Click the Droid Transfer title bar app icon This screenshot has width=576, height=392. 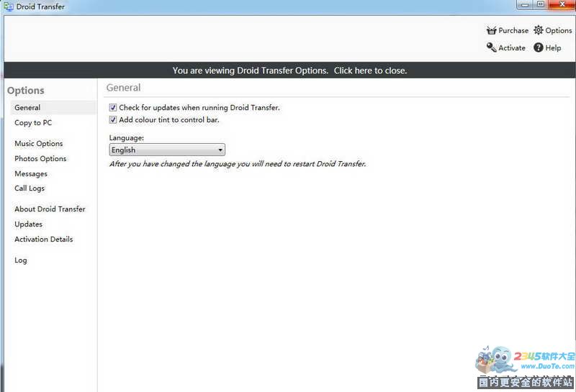[8, 6]
